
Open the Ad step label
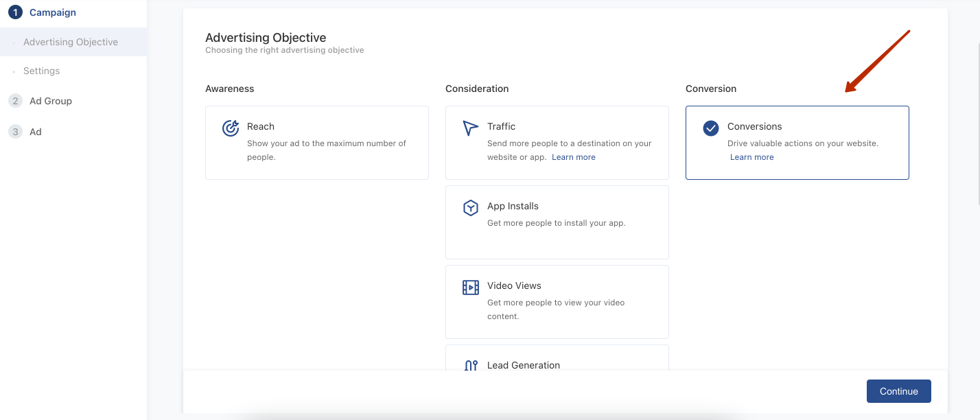click(x=36, y=132)
